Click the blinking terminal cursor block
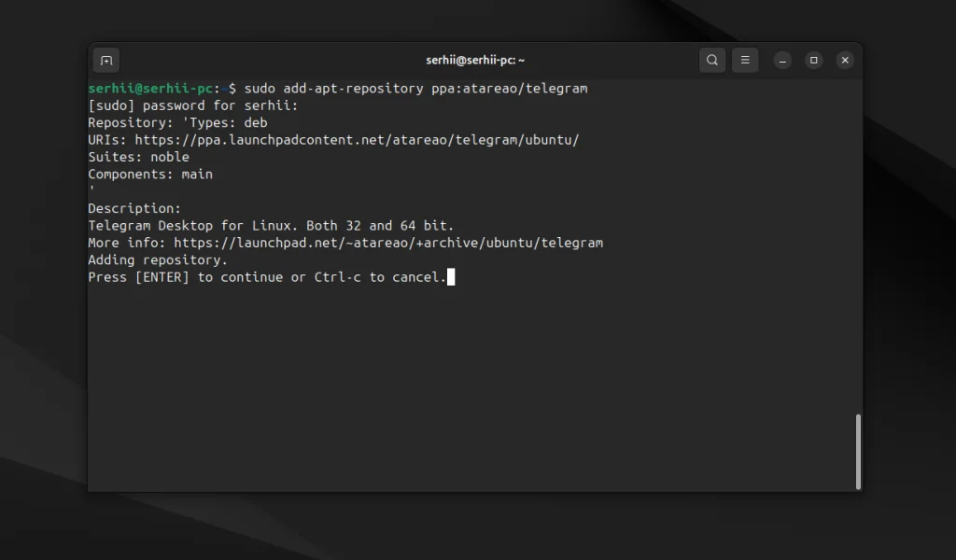The width and height of the screenshot is (956, 560). 451,277
